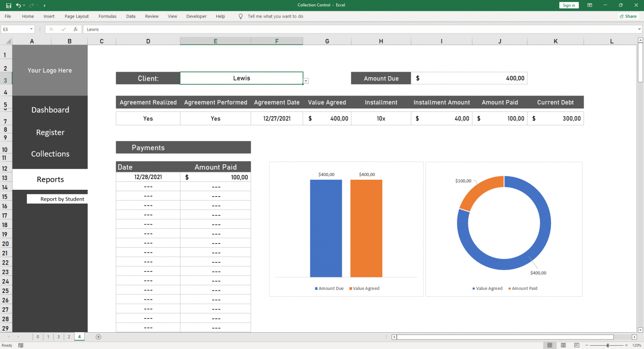Click the zoom slider handle

(x=608, y=345)
